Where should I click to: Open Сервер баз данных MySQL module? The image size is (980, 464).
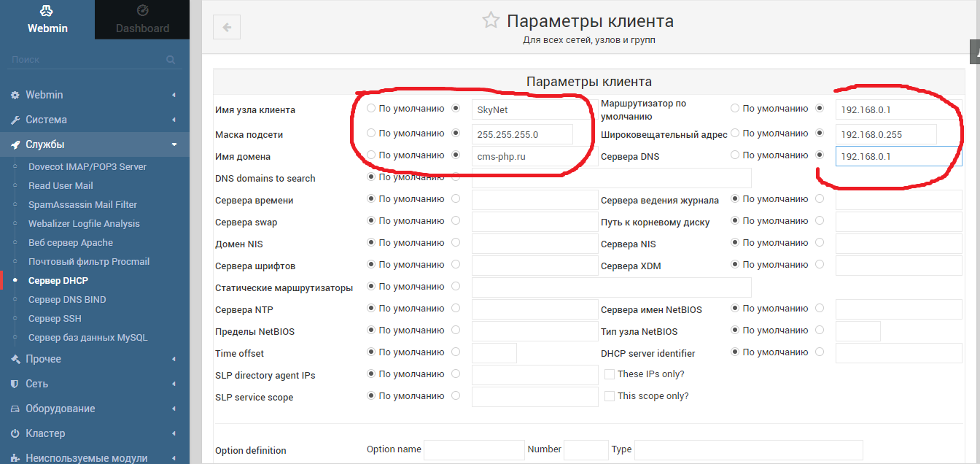pyautogui.click(x=87, y=338)
